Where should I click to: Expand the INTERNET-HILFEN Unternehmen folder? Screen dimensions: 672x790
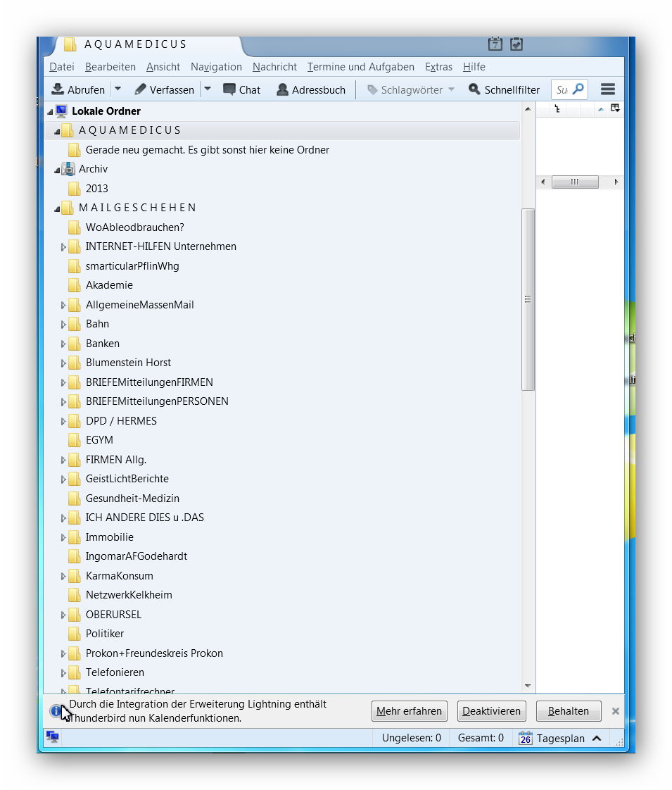pos(63,247)
